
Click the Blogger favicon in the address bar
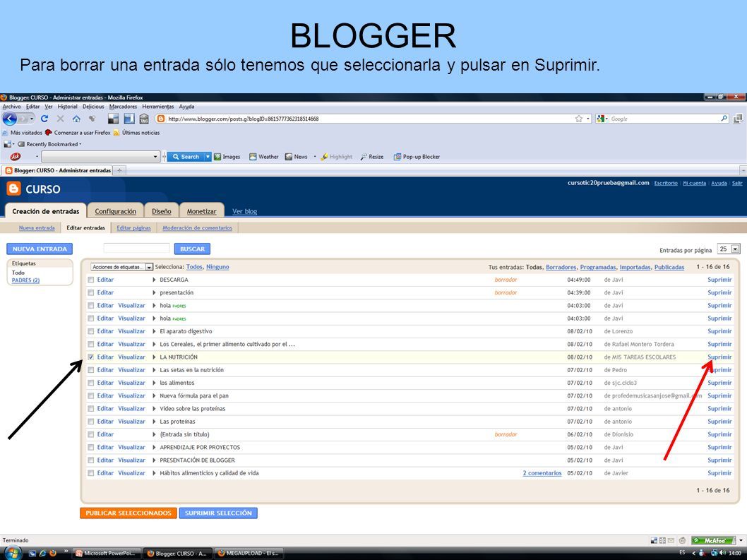(x=160, y=119)
